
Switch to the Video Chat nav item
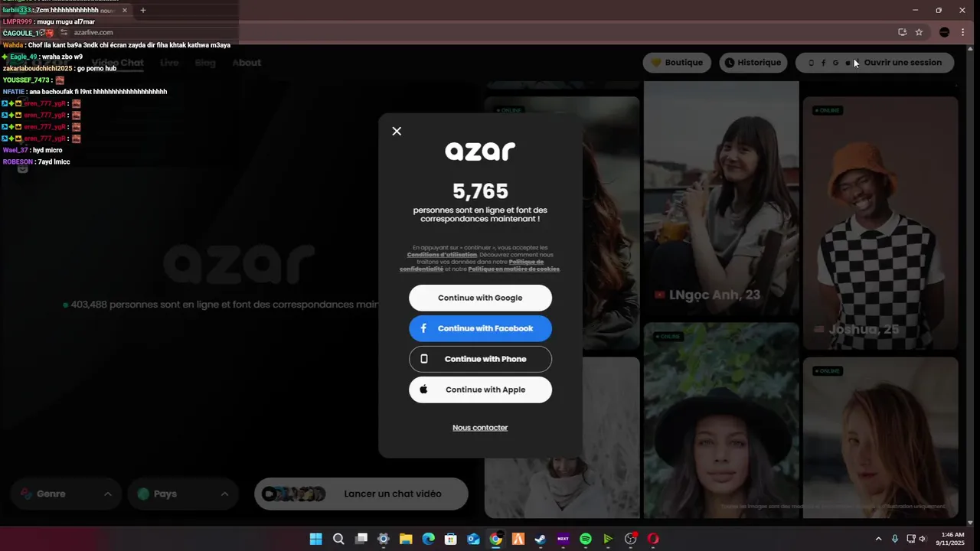pyautogui.click(x=117, y=63)
